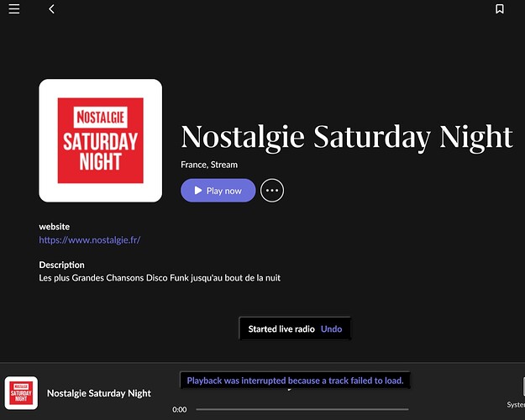
Task: Click the playback progress bar
Action: tap(302, 409)
